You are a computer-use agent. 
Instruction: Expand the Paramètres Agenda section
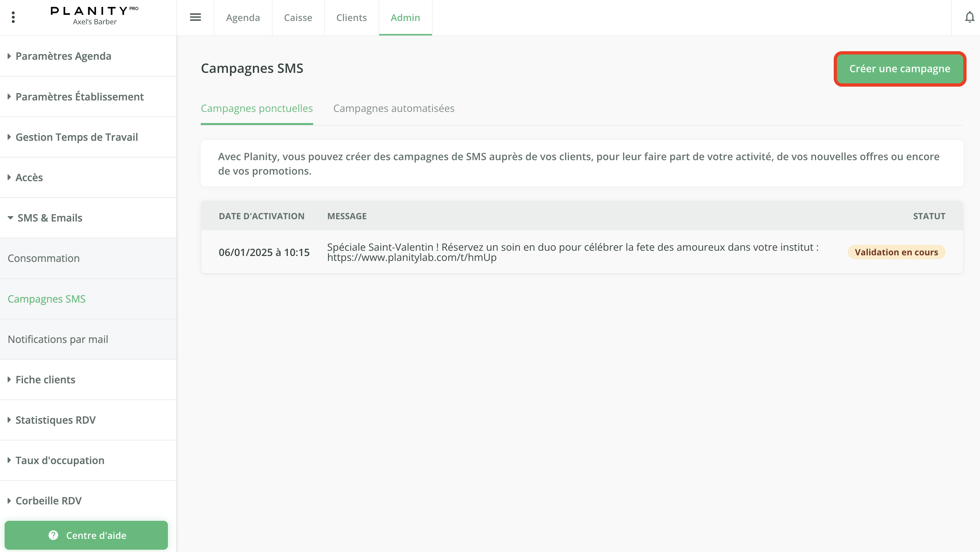pyautogui.click(x=63, y=56)
